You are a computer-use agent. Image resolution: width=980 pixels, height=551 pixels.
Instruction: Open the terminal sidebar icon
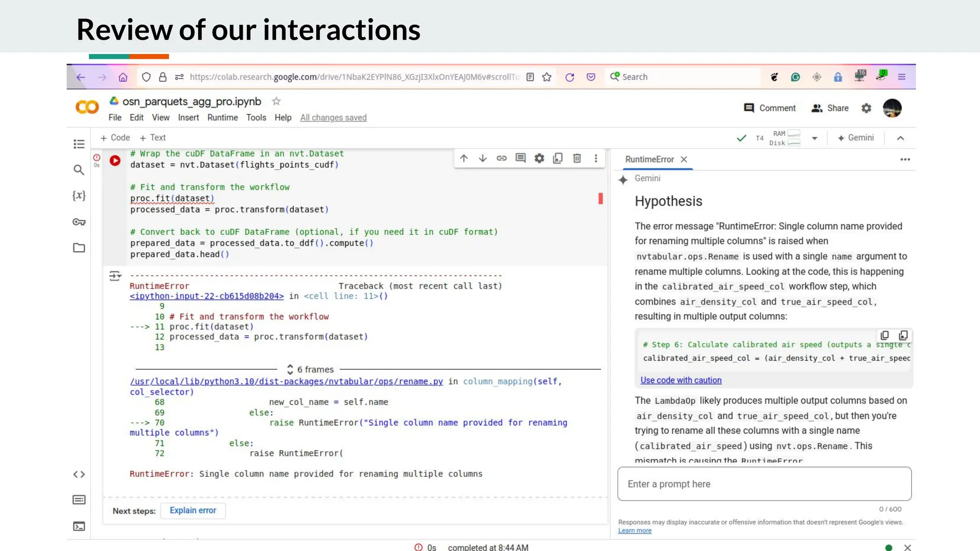(x=79, y=526)
